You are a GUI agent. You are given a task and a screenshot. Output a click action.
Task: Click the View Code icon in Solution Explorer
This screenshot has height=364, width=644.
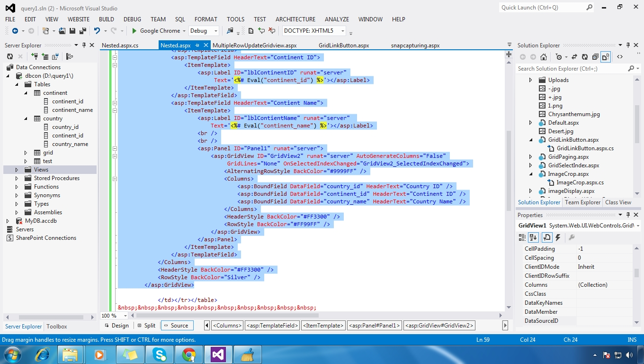coord(619,57)
